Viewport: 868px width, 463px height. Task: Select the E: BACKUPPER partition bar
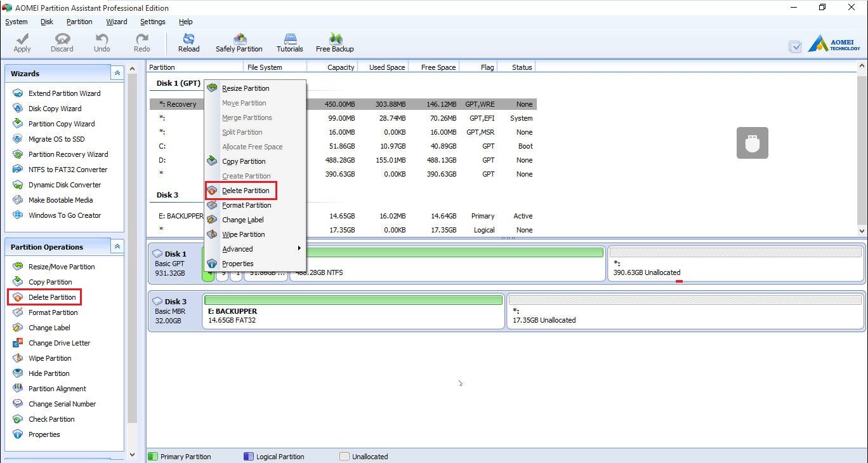click(x=353, y=311)
